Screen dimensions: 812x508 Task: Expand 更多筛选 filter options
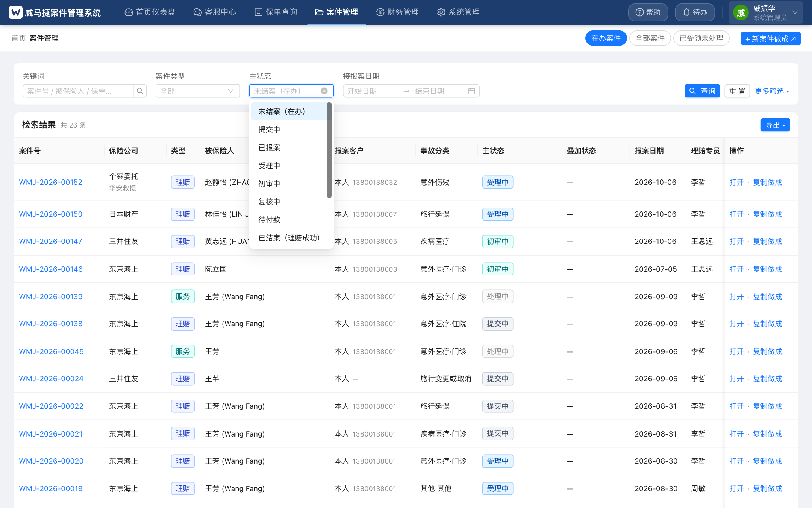[x=772, y=91]
